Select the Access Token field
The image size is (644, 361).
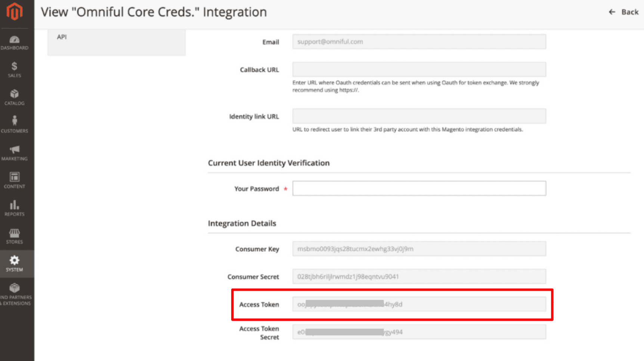point(419,304)
